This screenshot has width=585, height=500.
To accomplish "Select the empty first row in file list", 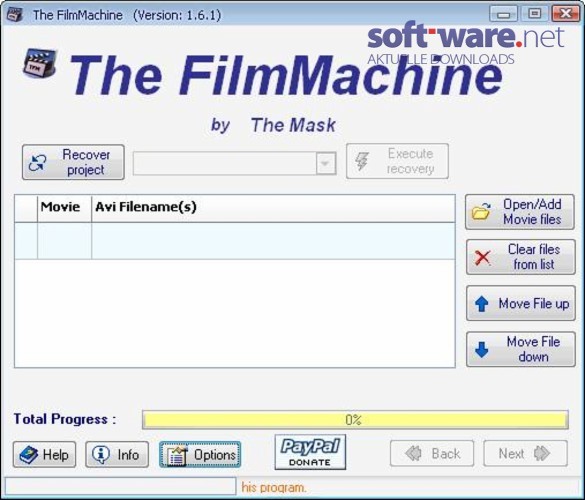I will pyautogui.click(x=235, y=241).
